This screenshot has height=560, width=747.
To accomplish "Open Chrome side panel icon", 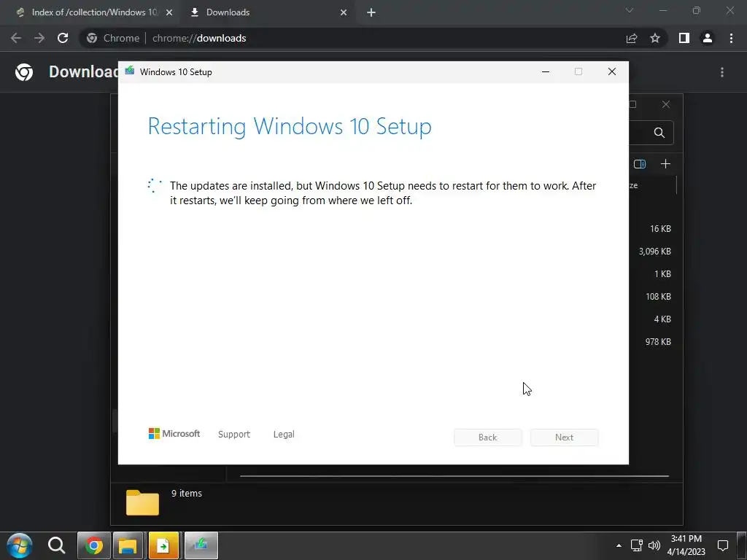I will [x=684, y=38].
